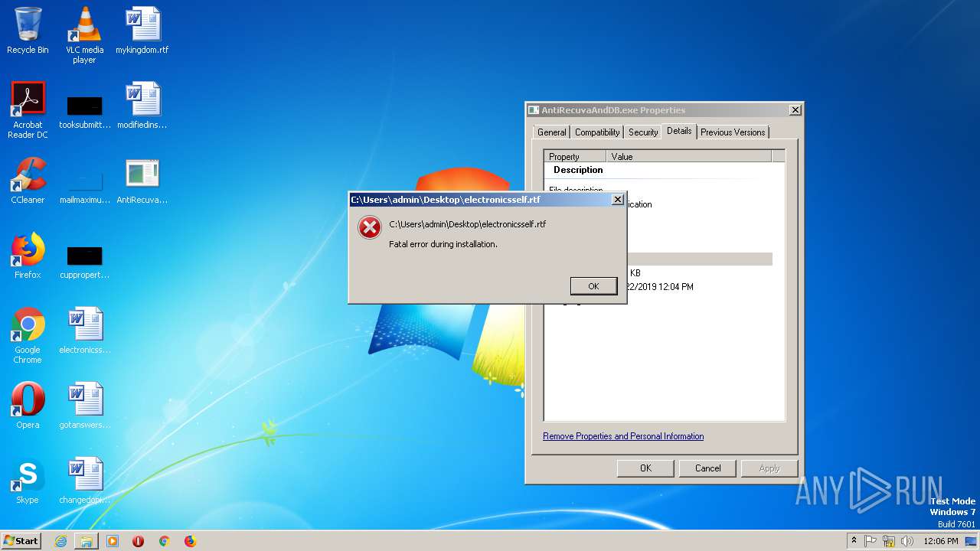The width and height of the screenshot is (980, 551).
Task: Select the gotanswers… document icon
Action: point(84,406)
